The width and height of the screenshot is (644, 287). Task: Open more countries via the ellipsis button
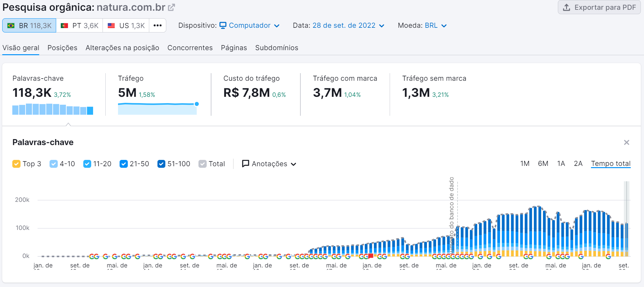(157, 25)
